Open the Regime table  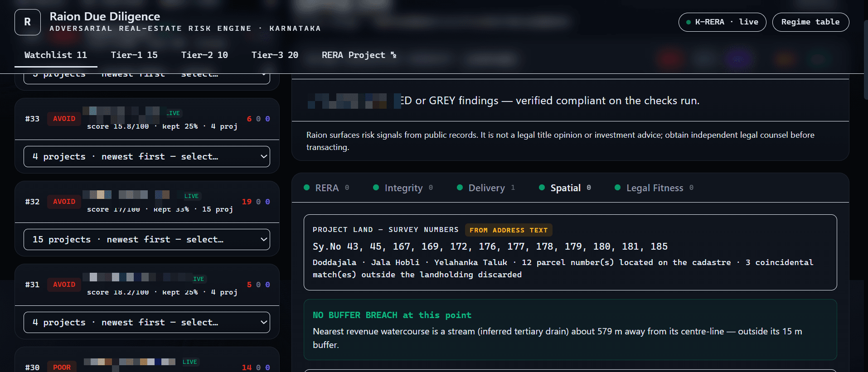pyautogui.click(x=810, y=22)
